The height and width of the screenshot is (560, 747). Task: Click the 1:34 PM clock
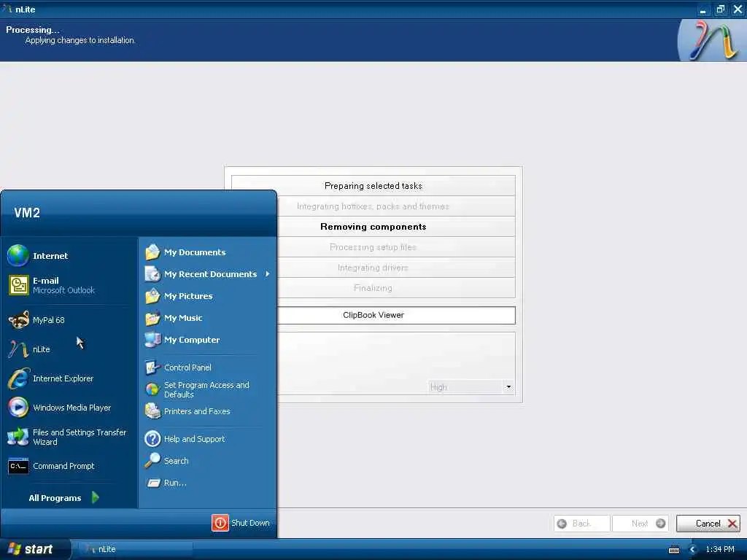pyautogui.click(x=720, y=550)
